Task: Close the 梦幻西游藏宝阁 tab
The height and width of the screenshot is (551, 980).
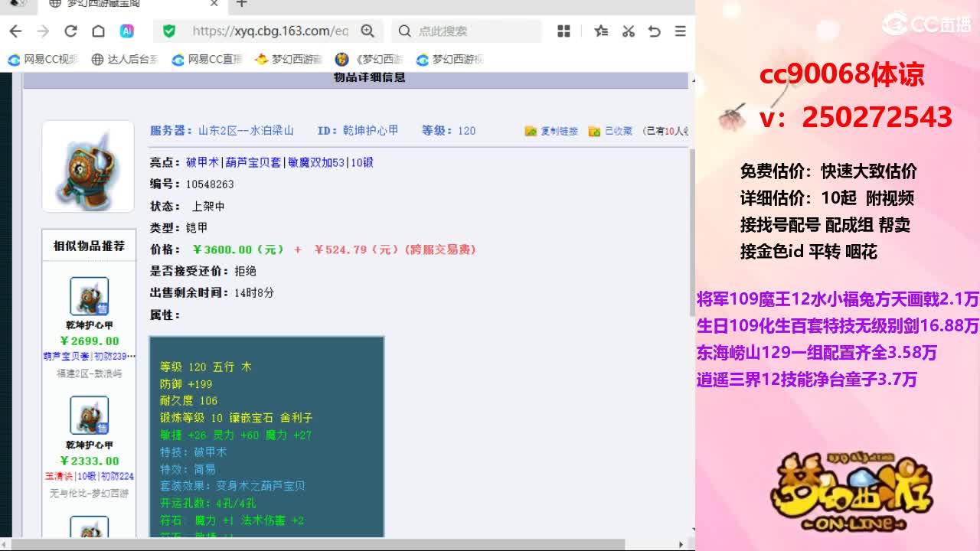Action: click(x=214, y=4)
